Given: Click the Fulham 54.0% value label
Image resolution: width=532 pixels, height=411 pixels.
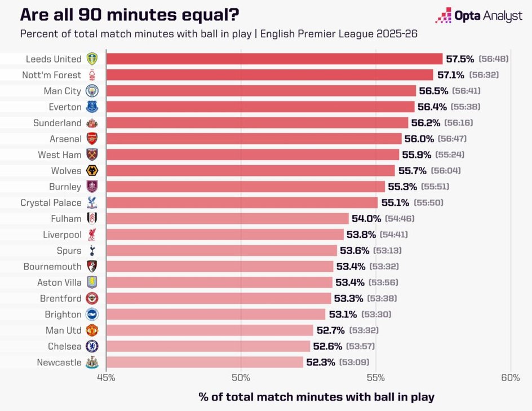Looking at the screenshot, I should 366,219.
